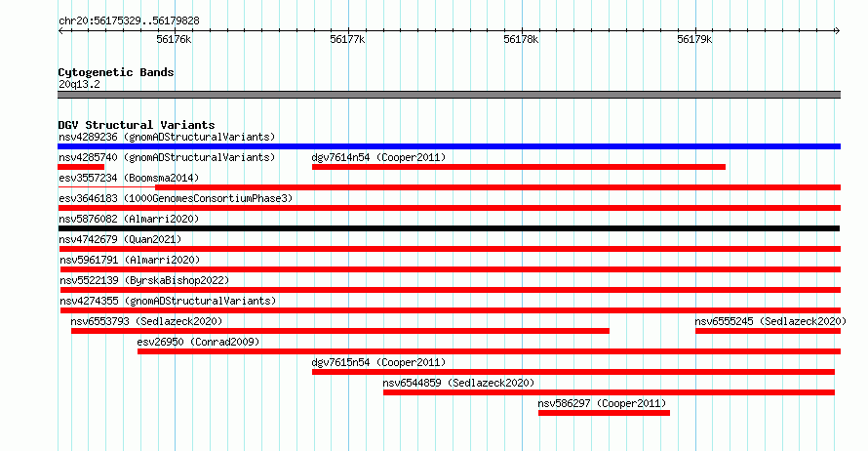Open the nsv5522139 (ByrskaBishop2022) label
This screenshot has height=451, width=868.
click(x=144, y=280)
